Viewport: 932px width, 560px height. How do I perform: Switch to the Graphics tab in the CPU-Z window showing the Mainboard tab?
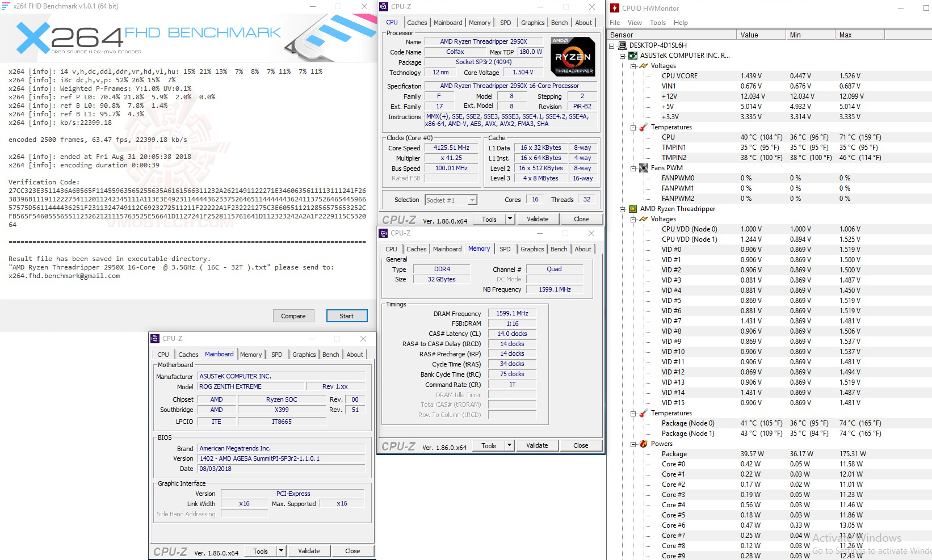pyautogui.click(x=304, y=355)
